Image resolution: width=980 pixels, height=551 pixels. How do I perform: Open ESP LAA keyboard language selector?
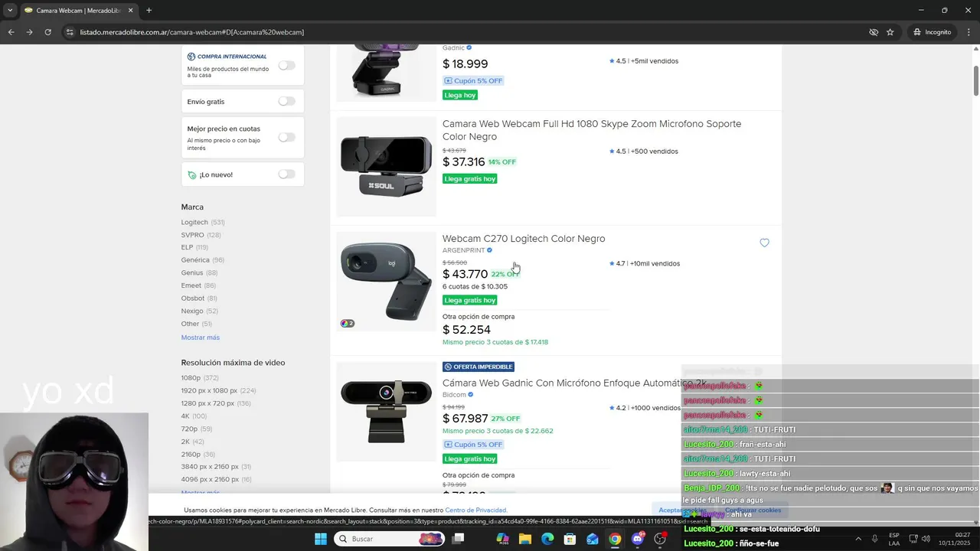pyautogui.click(x=894, y=539)
